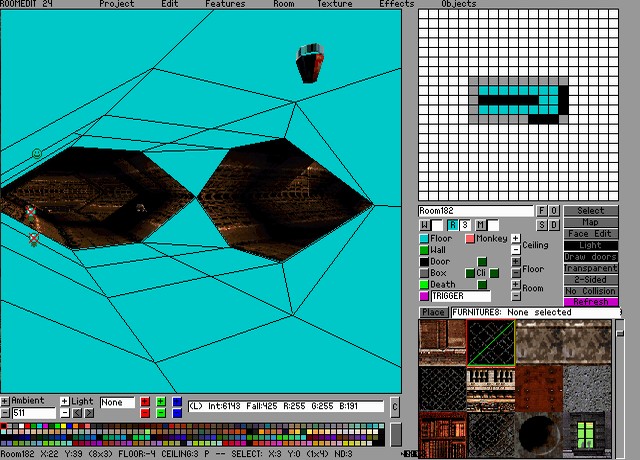Pick the bright green Death type swatch
The height and width of the screenshot is (460, 640).
click(423, 285)
